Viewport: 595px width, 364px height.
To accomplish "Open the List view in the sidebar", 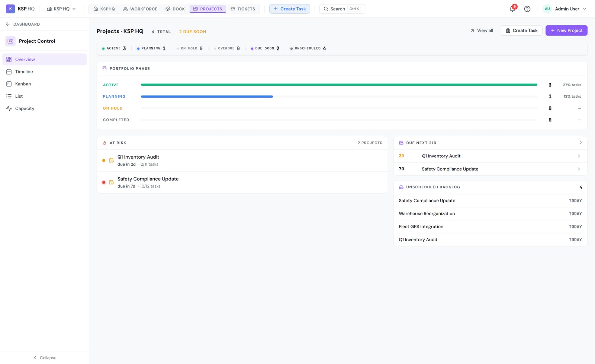I will [x=45, y=96].
